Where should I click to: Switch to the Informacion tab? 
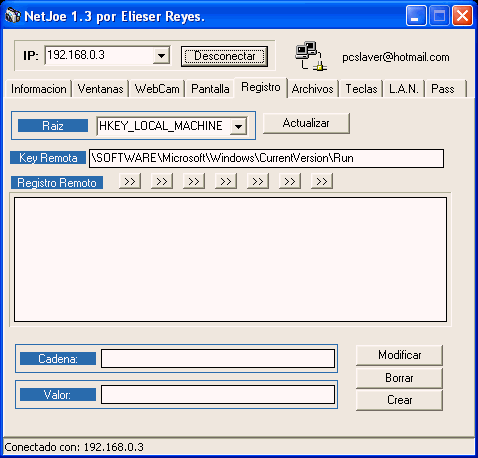39,89
